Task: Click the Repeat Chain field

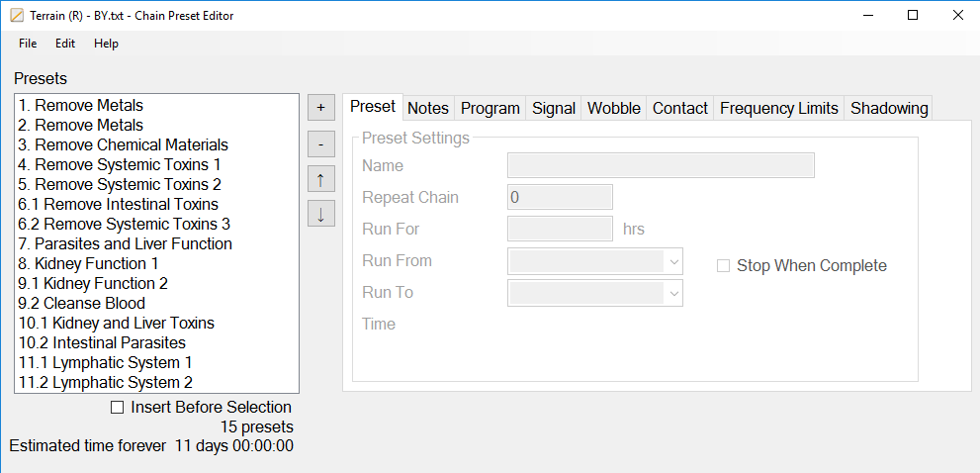Action: [560, 197]
